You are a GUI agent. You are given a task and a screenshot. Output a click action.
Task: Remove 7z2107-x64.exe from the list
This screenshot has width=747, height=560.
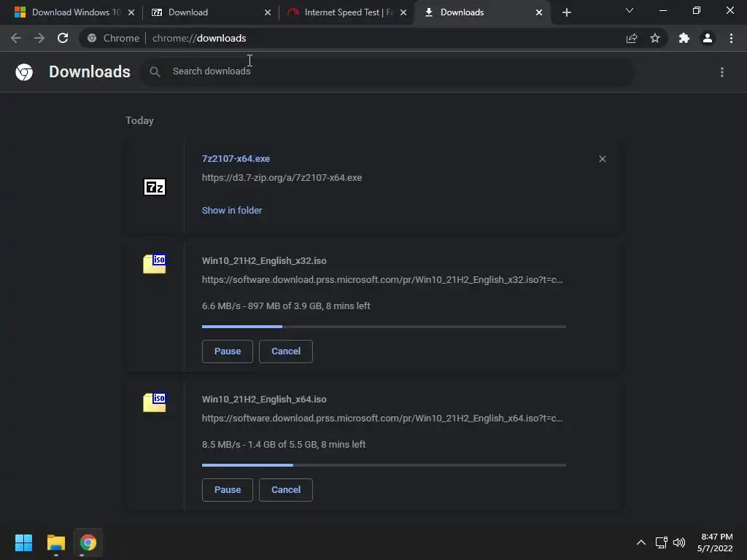(x=602, y=159)
